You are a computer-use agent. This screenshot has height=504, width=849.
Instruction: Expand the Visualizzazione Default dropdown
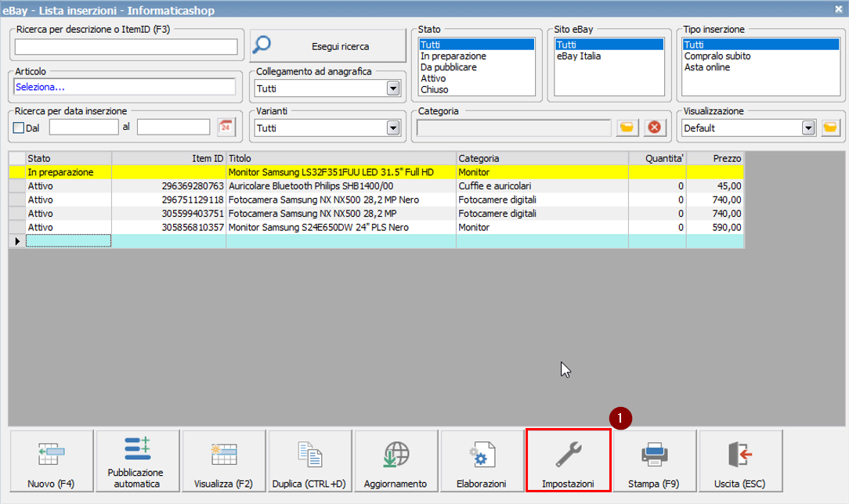tap(808, 128)
